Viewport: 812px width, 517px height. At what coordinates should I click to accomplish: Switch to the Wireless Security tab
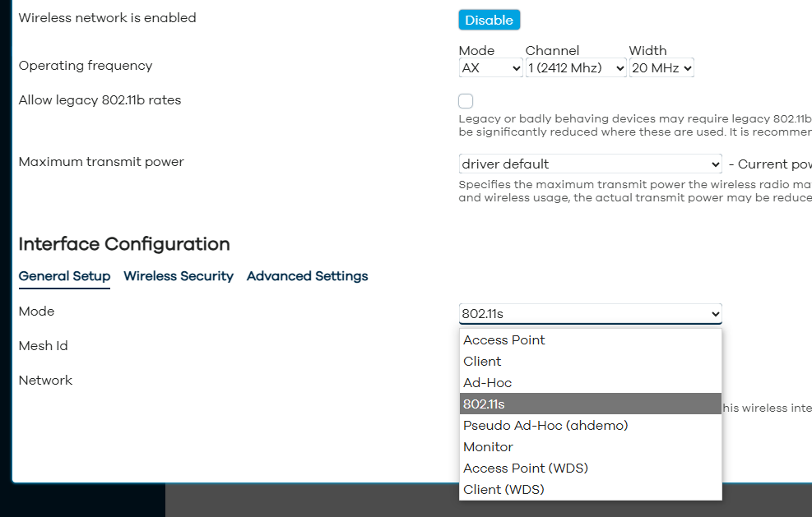179,276
